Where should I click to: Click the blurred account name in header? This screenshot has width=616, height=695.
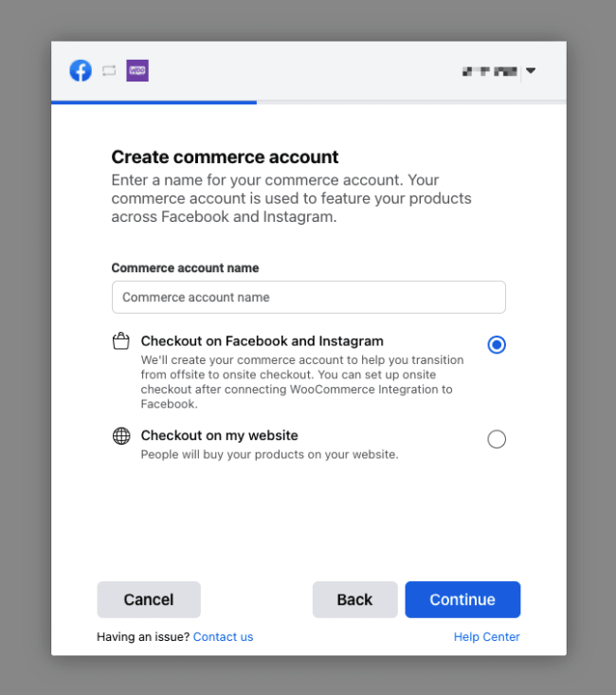pos(490,71)
